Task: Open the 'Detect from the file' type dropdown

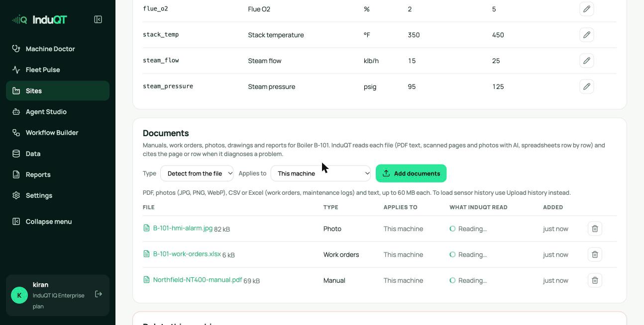Action: (x=197, y=173)
